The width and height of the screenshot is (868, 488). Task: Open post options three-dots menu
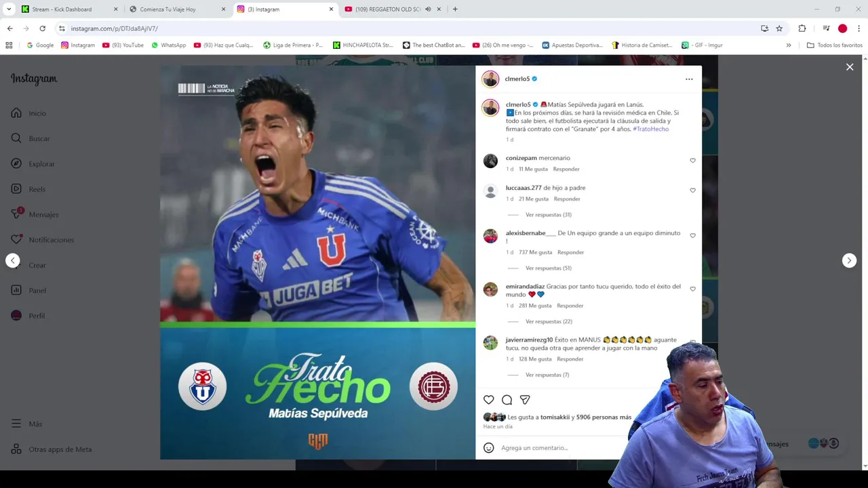click(x=689, y=79)
